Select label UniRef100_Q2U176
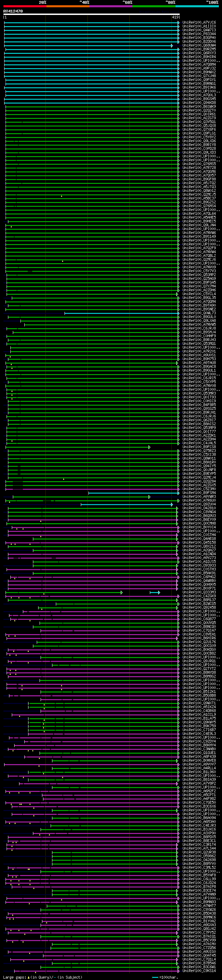Screen dimensions: 222x980 (199, 642)
